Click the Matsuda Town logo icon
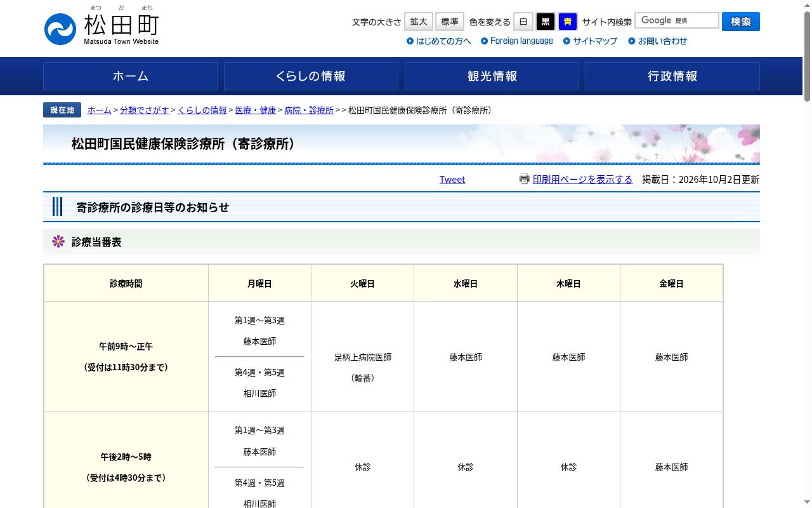 pos(60,29)
